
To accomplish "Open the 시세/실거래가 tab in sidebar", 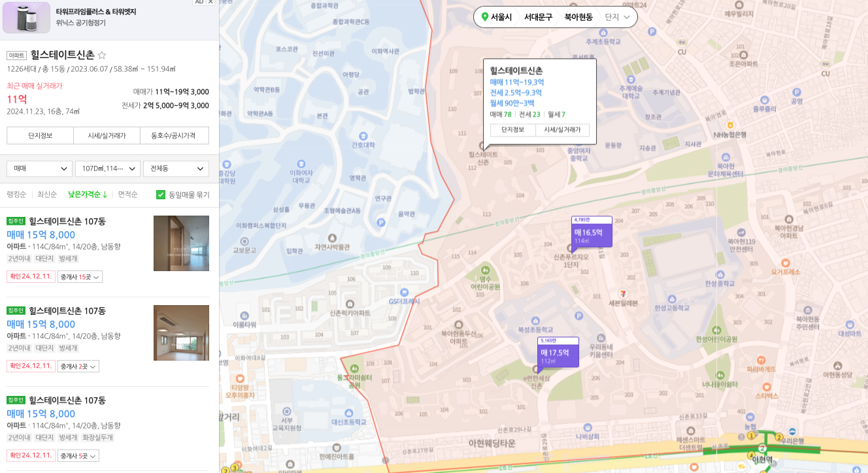I will [x=107, y=135].
